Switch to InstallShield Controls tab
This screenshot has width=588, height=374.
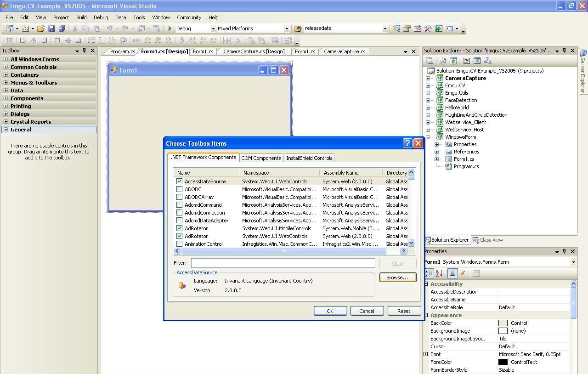pyautogui.click(x=309, y=158)
